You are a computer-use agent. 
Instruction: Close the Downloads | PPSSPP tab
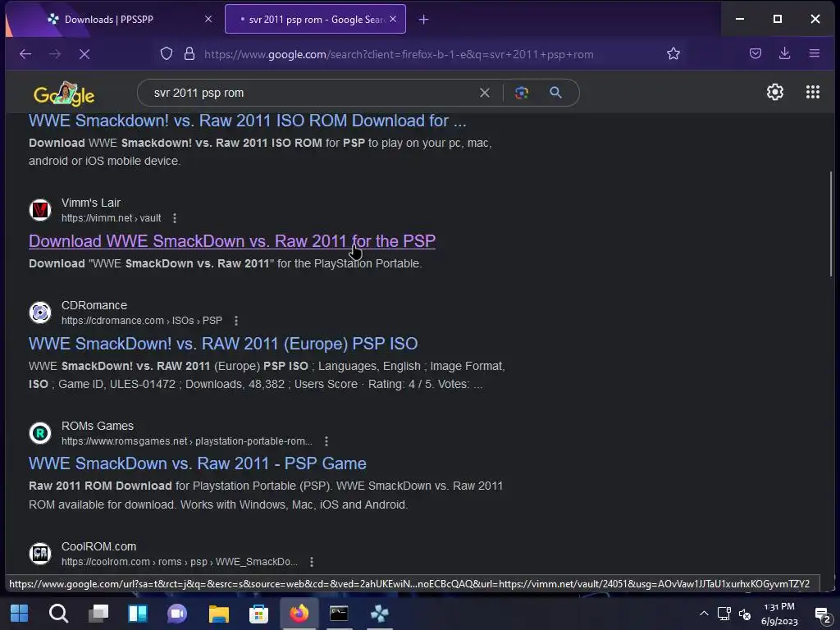pos(208,20)
